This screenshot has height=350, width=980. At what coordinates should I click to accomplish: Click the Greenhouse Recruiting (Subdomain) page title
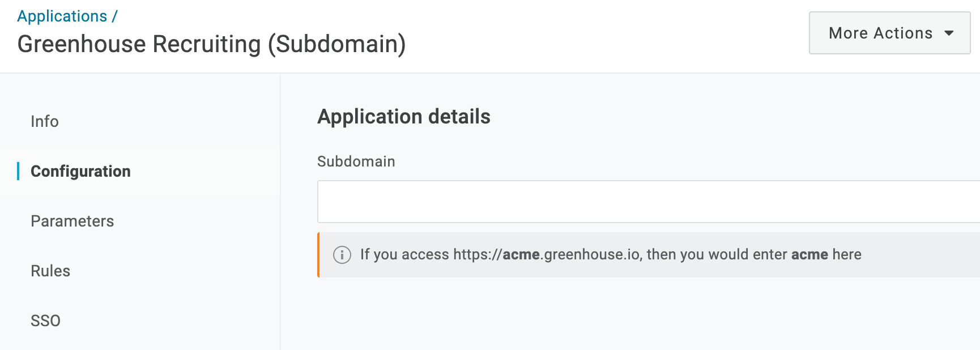pos(211,44)
